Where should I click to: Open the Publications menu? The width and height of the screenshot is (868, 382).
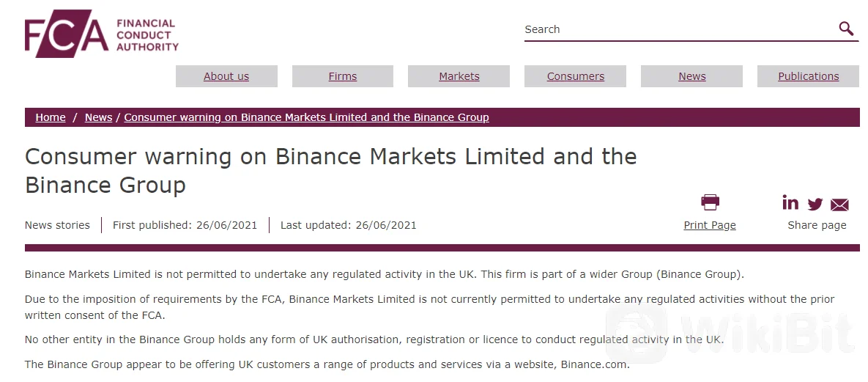click(809, 76)
